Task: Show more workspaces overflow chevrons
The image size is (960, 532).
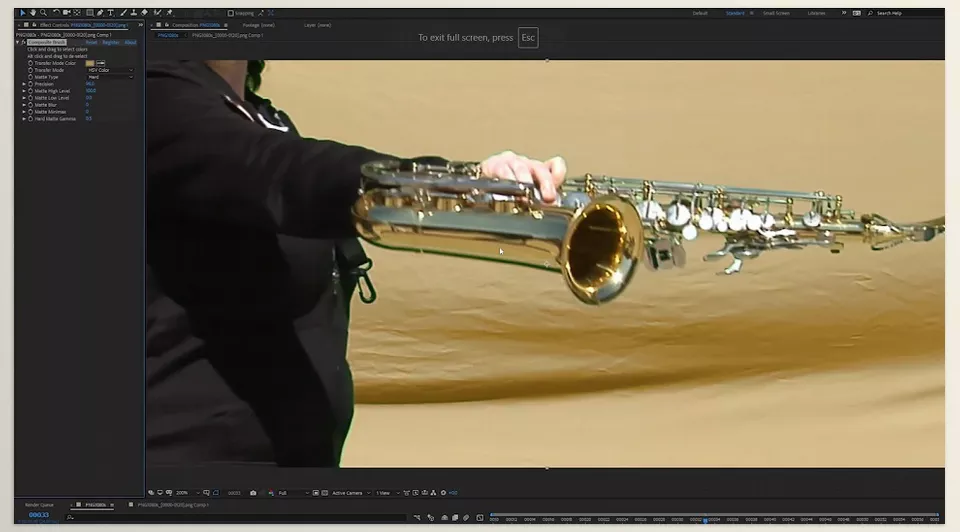Action: (844, 13)
